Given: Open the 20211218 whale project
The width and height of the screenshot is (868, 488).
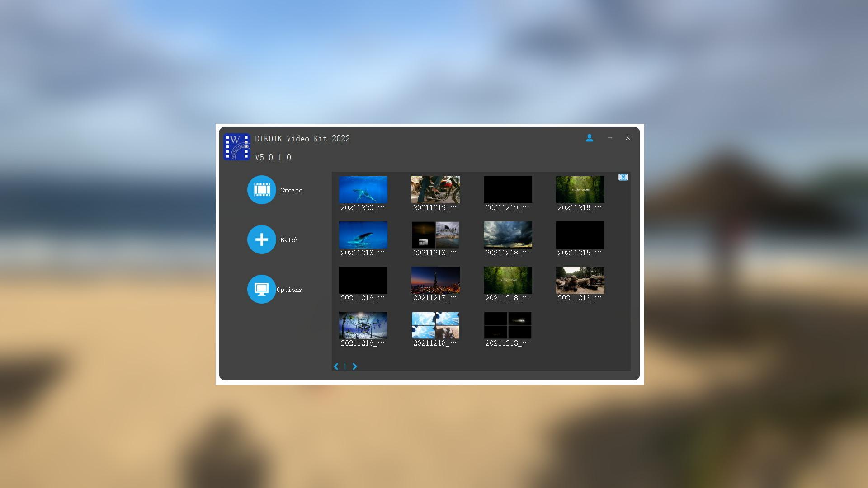Looking at the screenshot, I should (x=363, y=235).
